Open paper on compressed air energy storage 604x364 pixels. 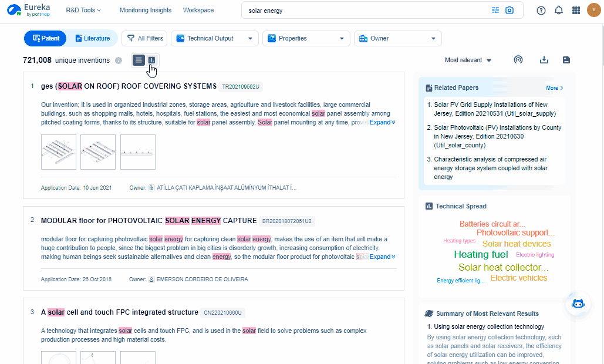(x=491, y=168)
